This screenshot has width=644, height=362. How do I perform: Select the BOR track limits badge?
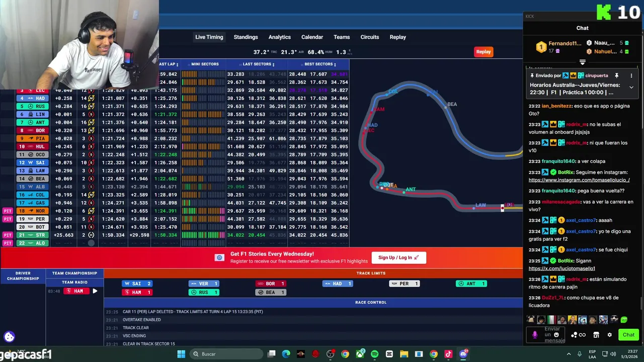point(271,284)
